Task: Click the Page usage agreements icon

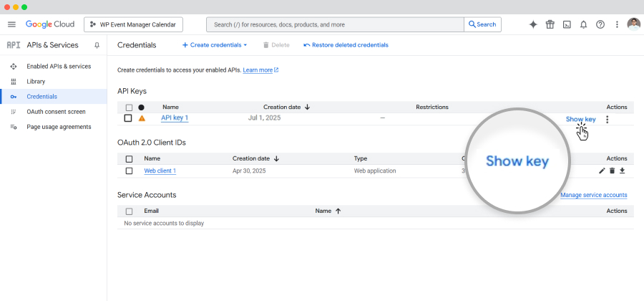Action: point(14,127)
